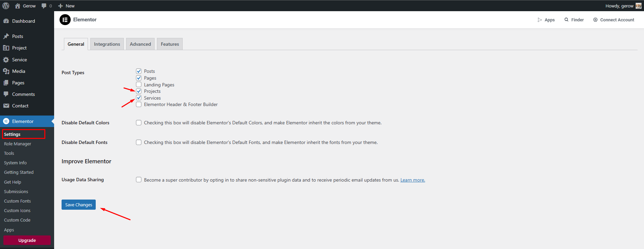Enable Elementor Header & Footer Builder checkbox
644x249 pixels.
(139, 104)
